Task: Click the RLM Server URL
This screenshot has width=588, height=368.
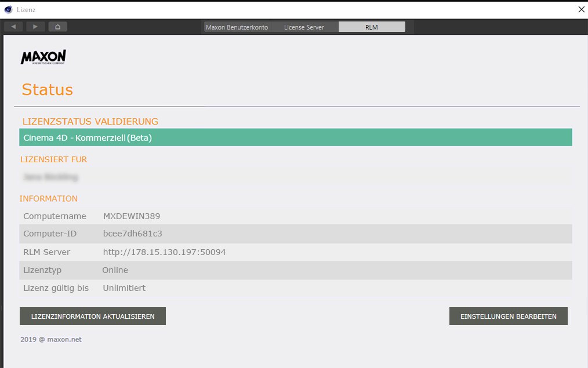Action: pyautogui.click(x=164, y=252)
